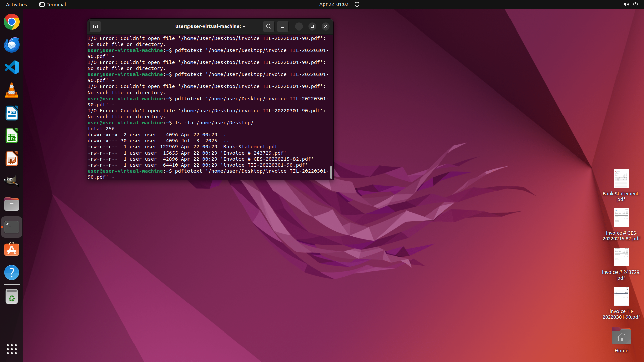Viewport: 644px width, 362px height.
Task: Open Thunderbird mail from the dock
Action: pos(12,45)
